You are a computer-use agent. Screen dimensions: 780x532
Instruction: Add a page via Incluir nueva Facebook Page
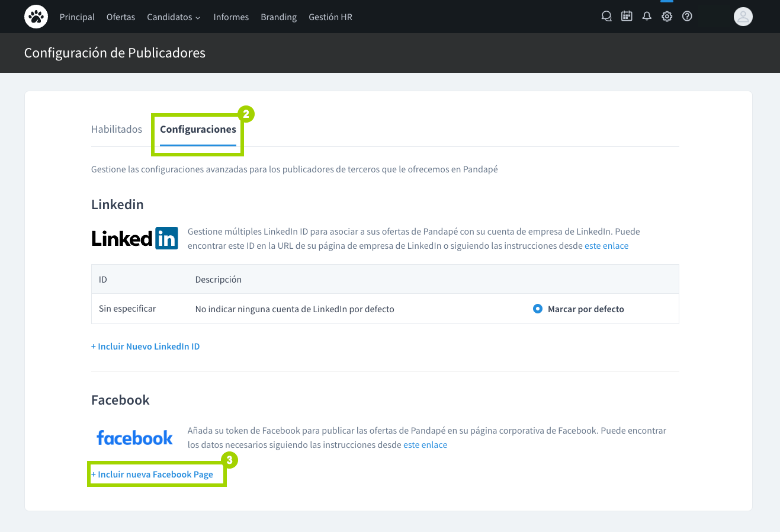[152, 474]
